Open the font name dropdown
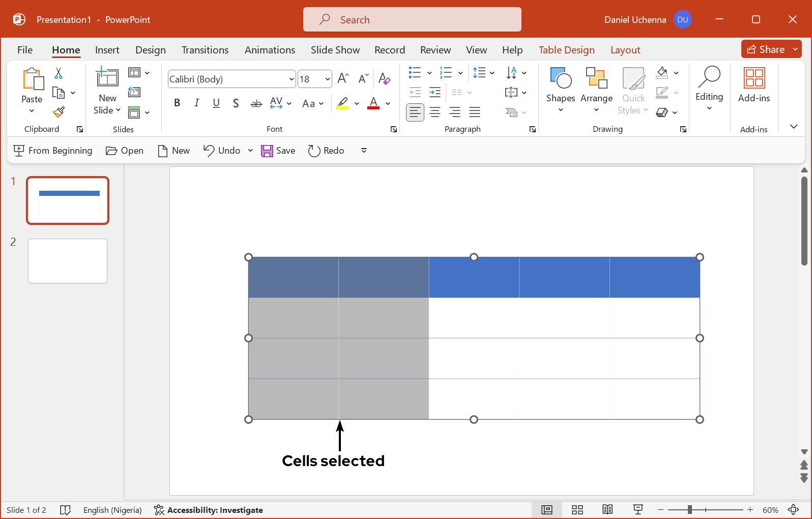Image resolution: width=812 pixels, height=519 pixels. 291,79
